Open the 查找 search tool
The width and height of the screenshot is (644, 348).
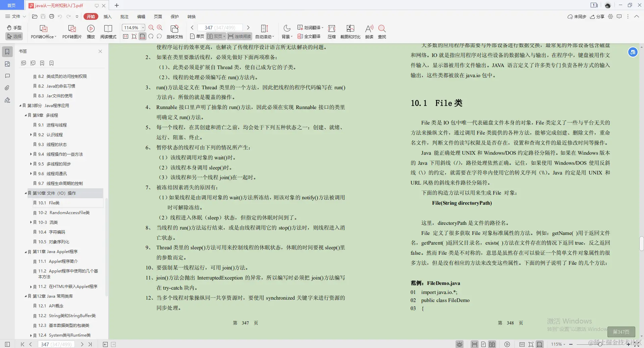pos(382,31)
